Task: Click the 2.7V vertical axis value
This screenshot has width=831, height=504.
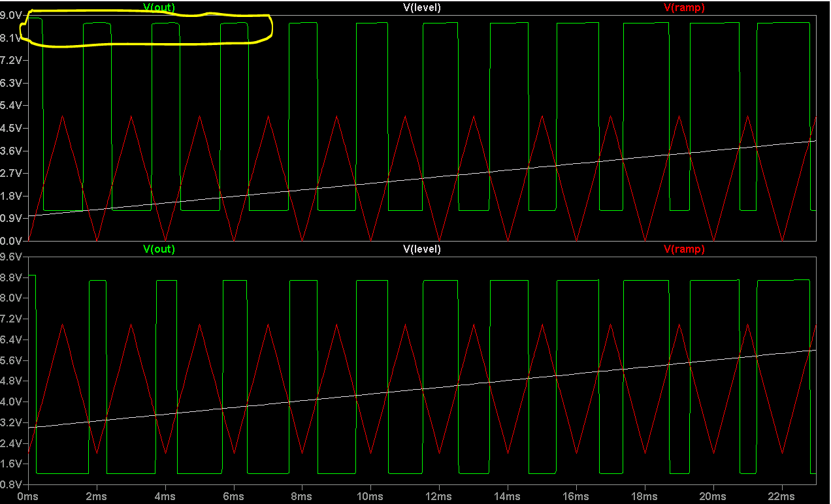Action: 11,173
